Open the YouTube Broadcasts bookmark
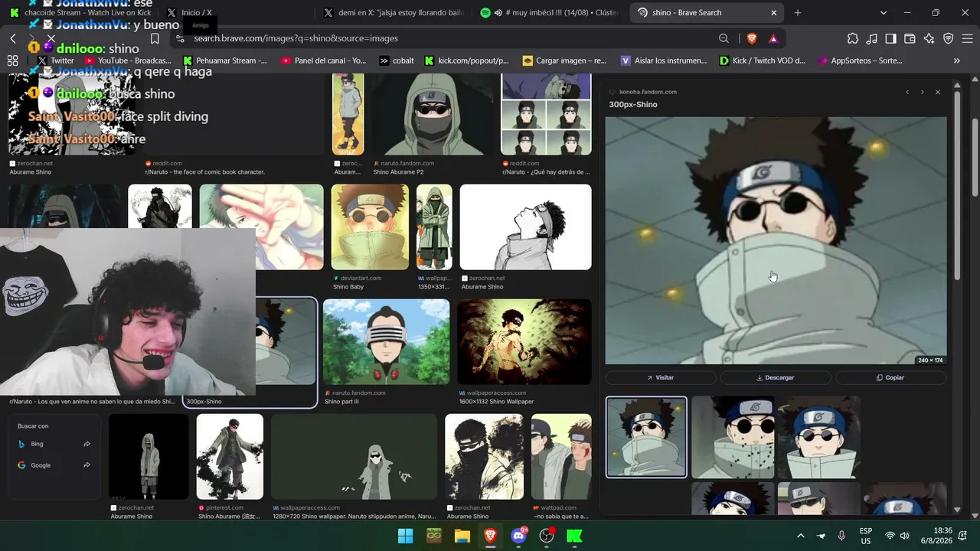Viewport: 980px width, 551px height. [129, 60]
